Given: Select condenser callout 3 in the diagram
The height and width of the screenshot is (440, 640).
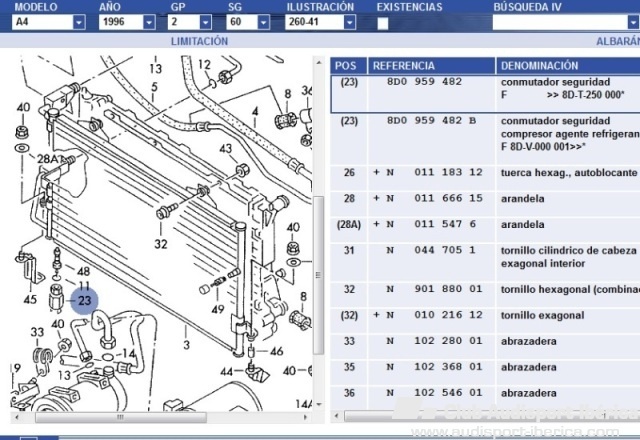Looking at the screenshot, I should [x=186, y=345].
